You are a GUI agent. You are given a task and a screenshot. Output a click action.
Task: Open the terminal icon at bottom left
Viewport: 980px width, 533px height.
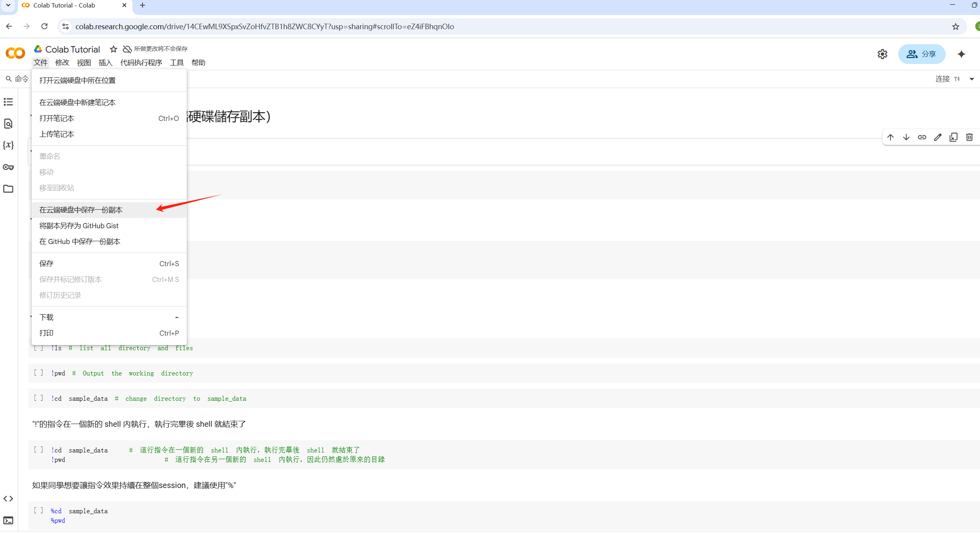tap(8, 520)
